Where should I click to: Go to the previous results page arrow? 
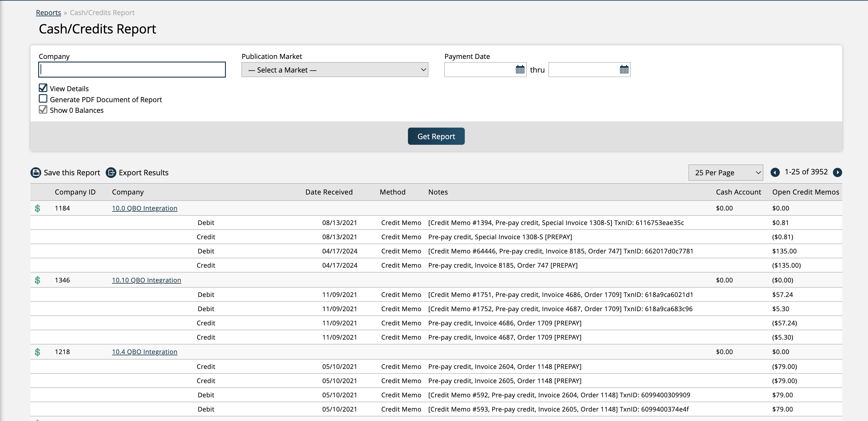pos(775,173)
